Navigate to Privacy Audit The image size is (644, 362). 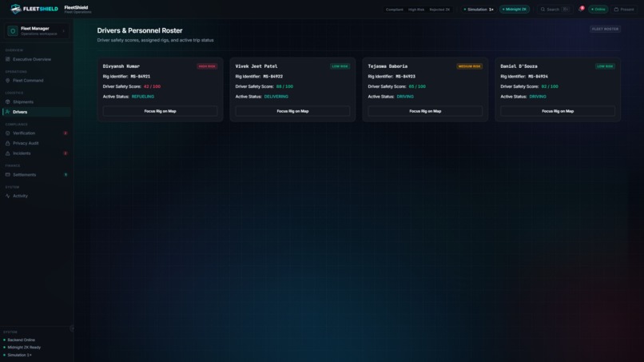(37, 143)
